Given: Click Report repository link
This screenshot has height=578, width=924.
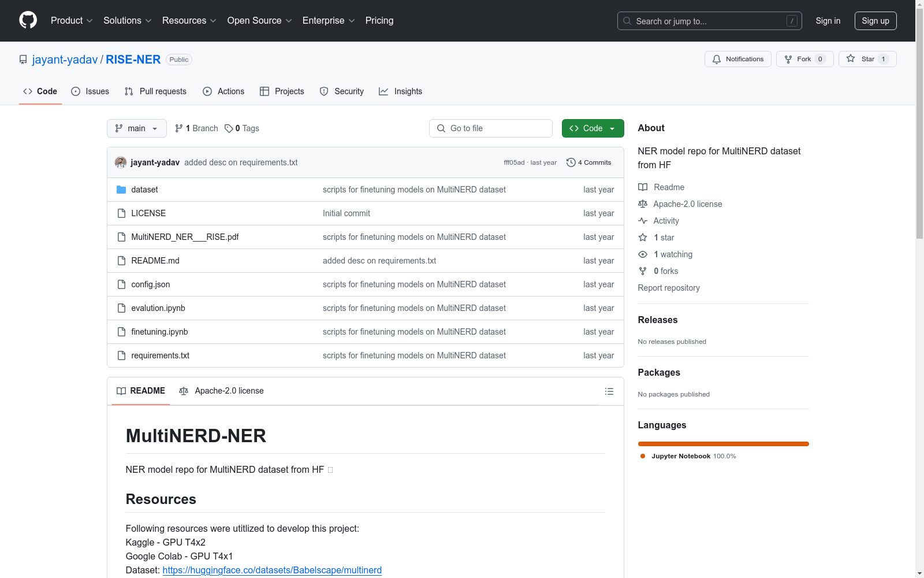Looking at the screenshot, I should pos(669,288).
